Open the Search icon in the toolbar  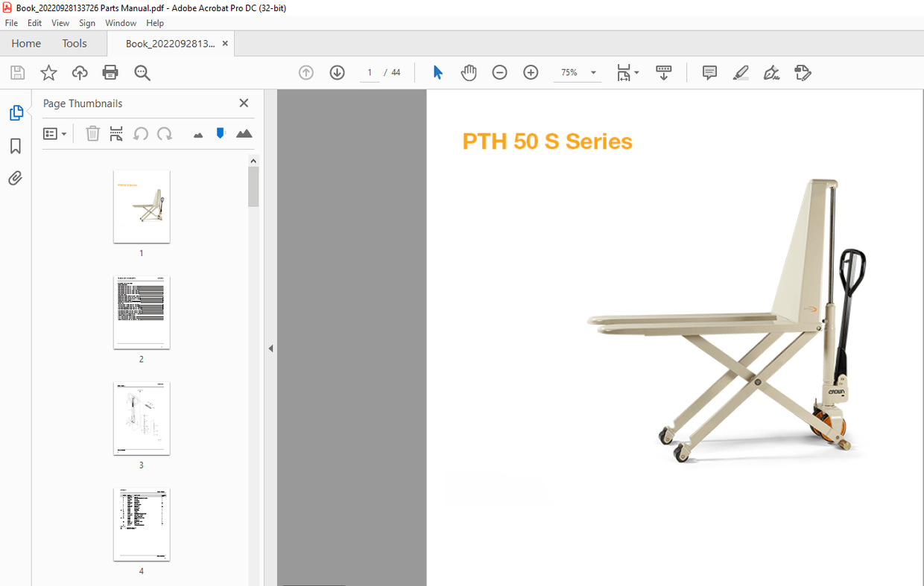142,72
